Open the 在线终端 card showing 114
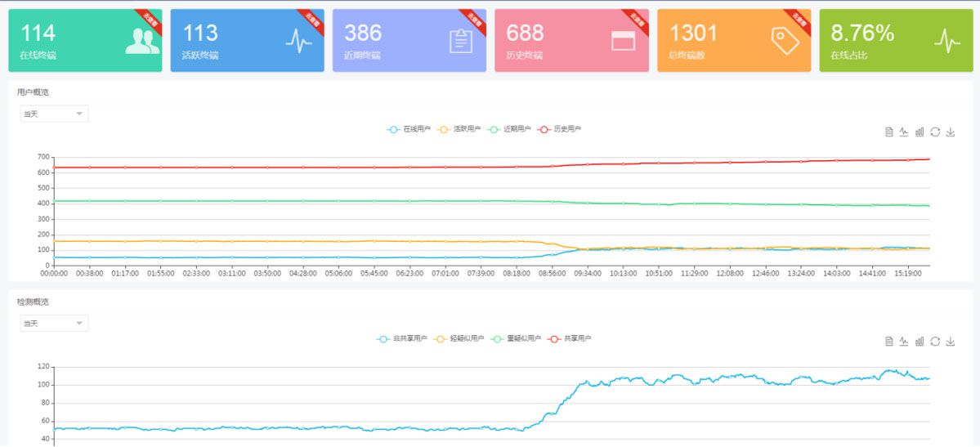Viewport: 980px width, 447px height. (85, 41)
